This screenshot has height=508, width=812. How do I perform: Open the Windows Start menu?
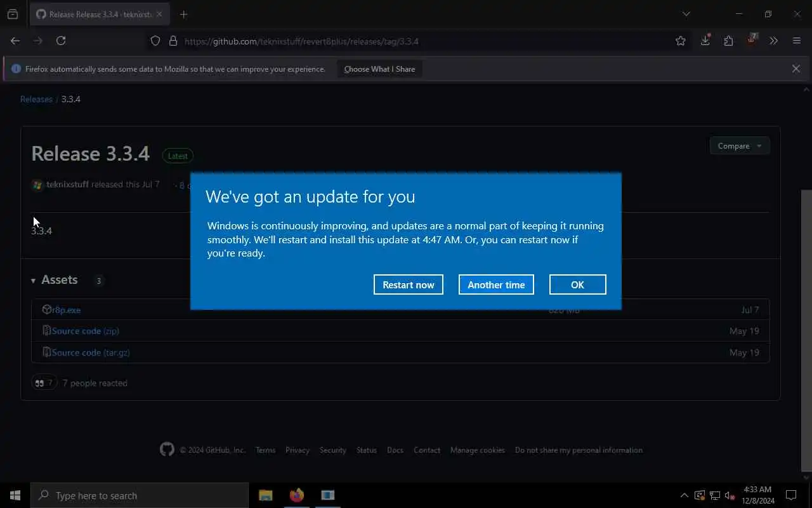pos(15,495)
